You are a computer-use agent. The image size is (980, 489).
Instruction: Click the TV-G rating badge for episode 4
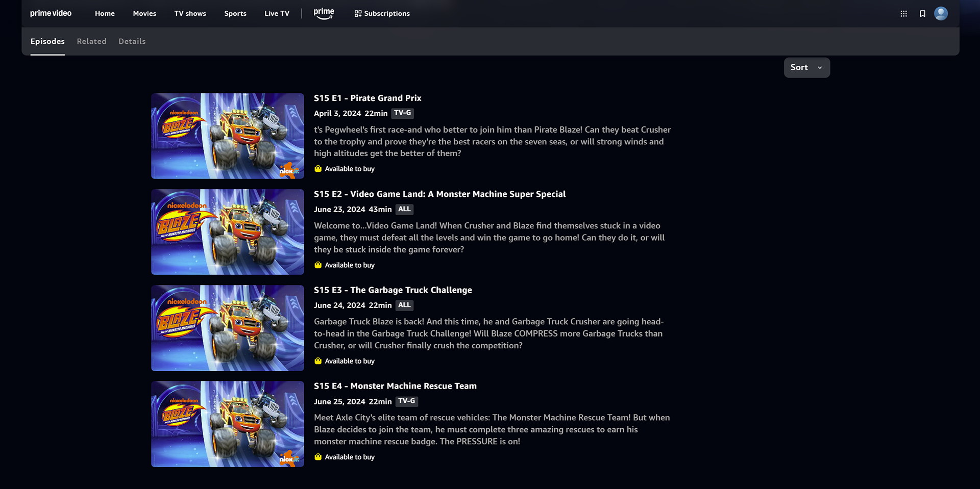click(406, 401)
